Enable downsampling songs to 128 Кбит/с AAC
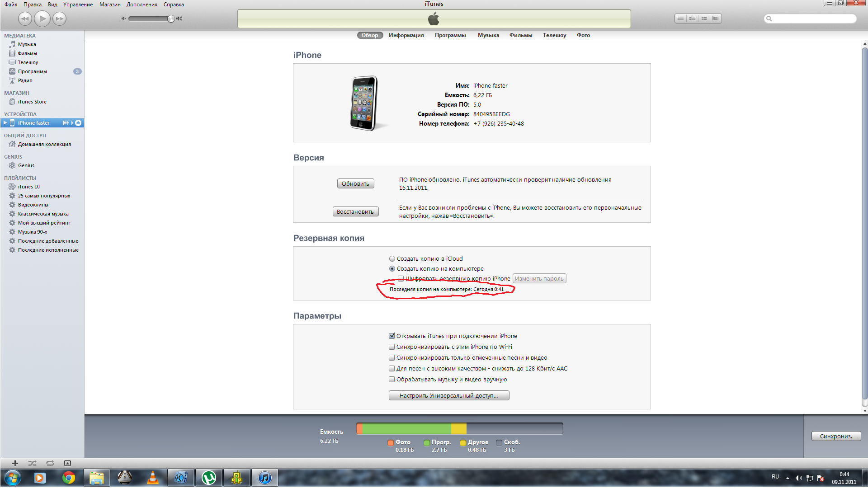The width and height of the screenshot is (868, 488). pos(392,368)
